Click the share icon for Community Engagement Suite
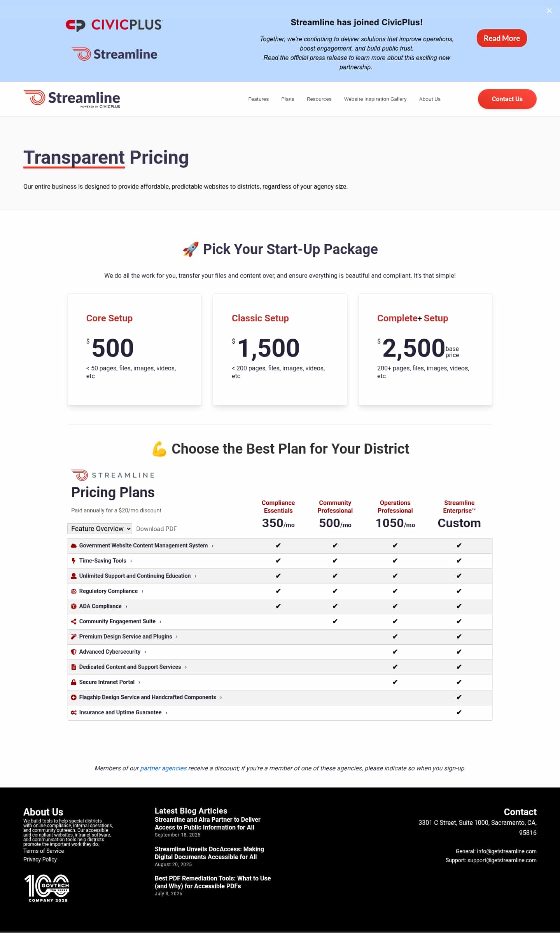This screenshot has width=560, height=933. [73, 622]
